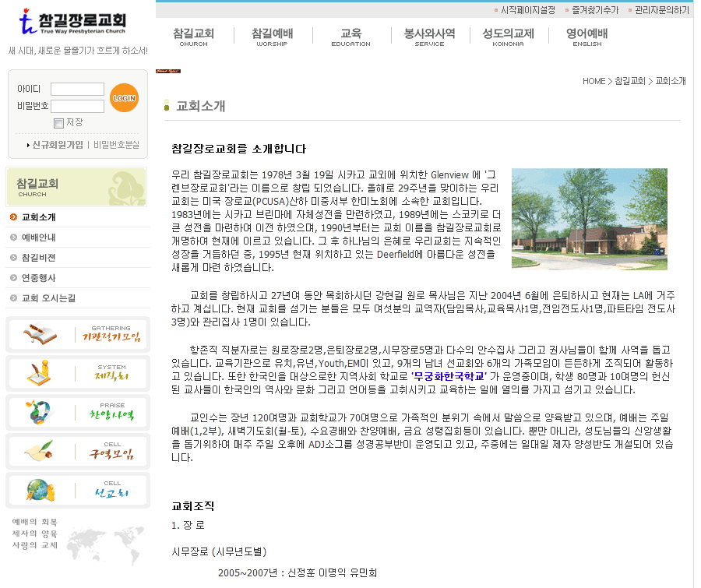Image resolution: width=701 pixels, height=588 pixels.
Task: Click inside the 비밀번호 password field
Action: [x=77, y=106]
